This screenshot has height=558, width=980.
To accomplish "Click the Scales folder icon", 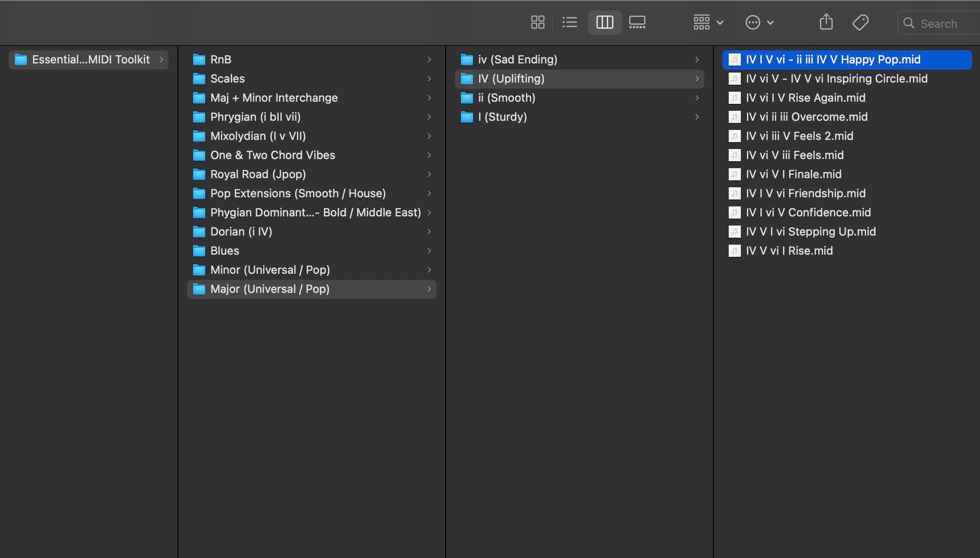I will pos(199,79).
